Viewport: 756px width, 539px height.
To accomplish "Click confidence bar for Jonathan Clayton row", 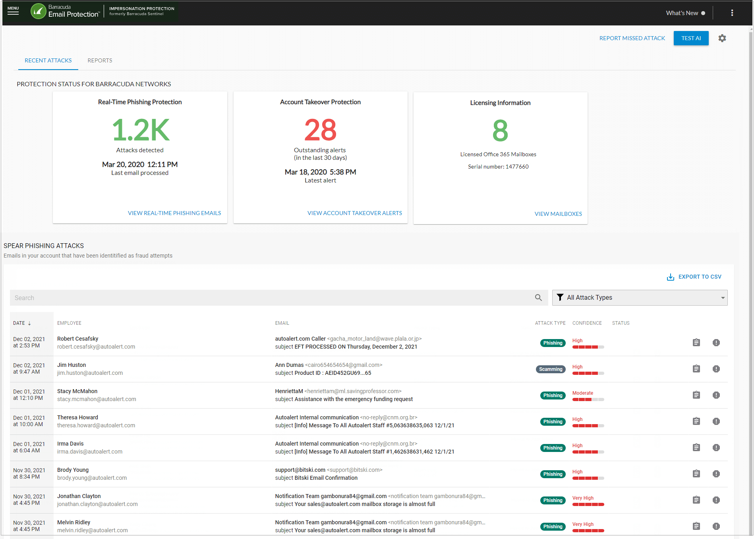I will [x=588, y=504].
